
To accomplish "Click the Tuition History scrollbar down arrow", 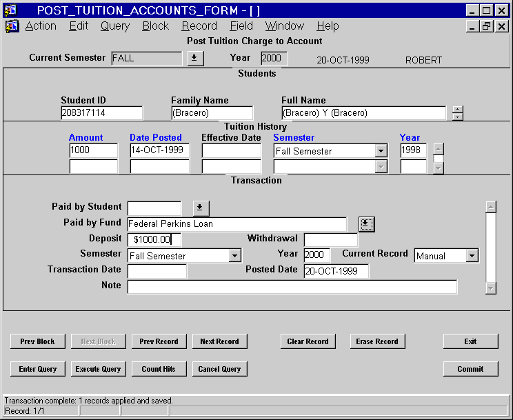I will [439, 168].
